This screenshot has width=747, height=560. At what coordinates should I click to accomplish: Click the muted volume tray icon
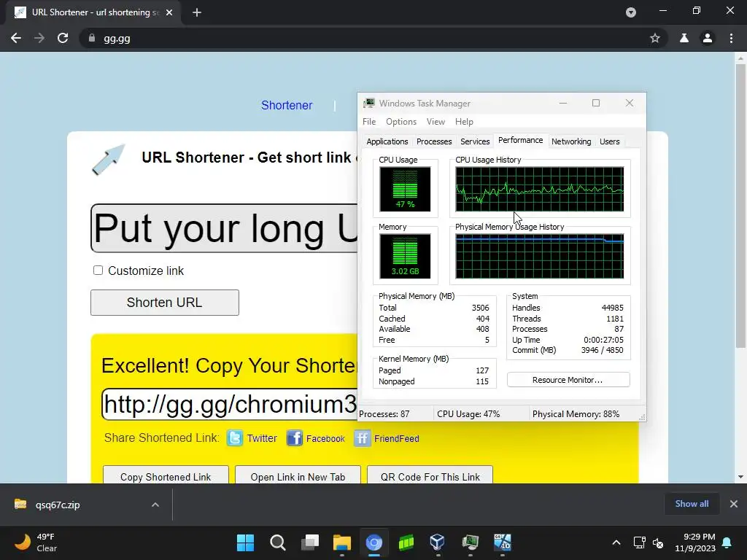658,542
